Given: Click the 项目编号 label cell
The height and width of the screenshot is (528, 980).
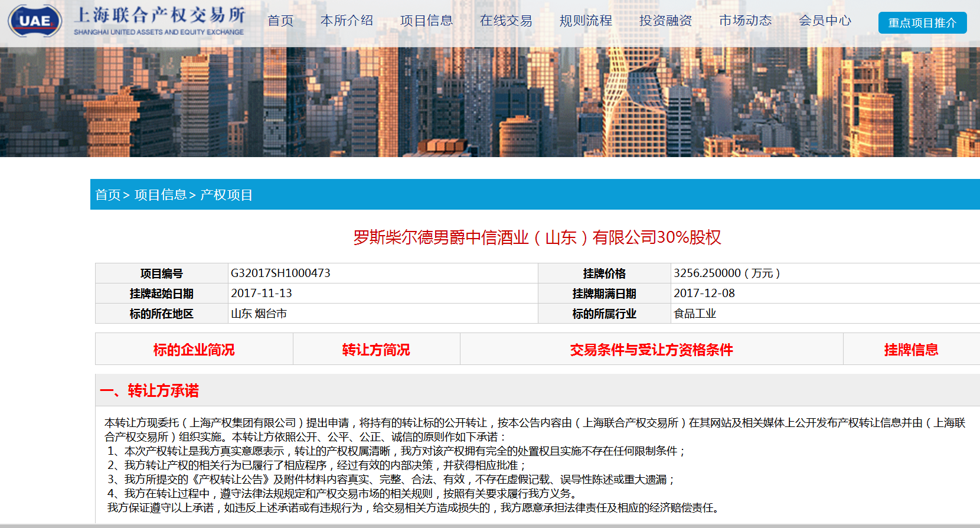Looking at the screenshot, I should pos(162,273).
